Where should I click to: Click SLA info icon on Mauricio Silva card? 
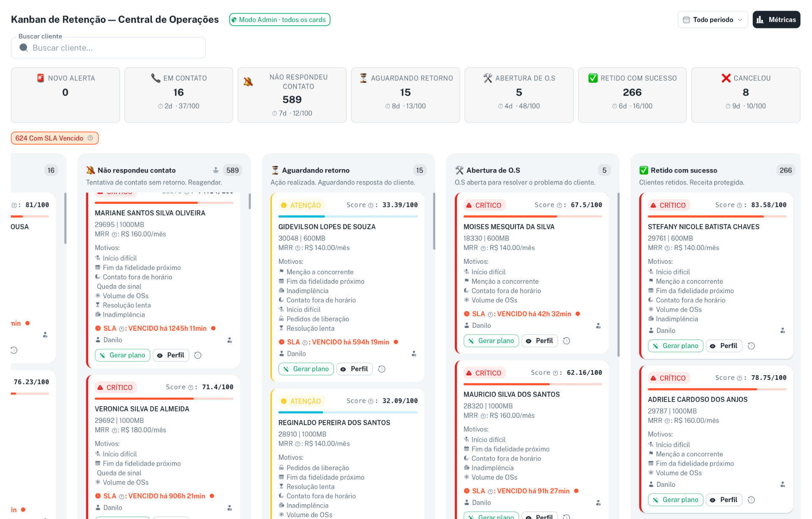point(491,491)
